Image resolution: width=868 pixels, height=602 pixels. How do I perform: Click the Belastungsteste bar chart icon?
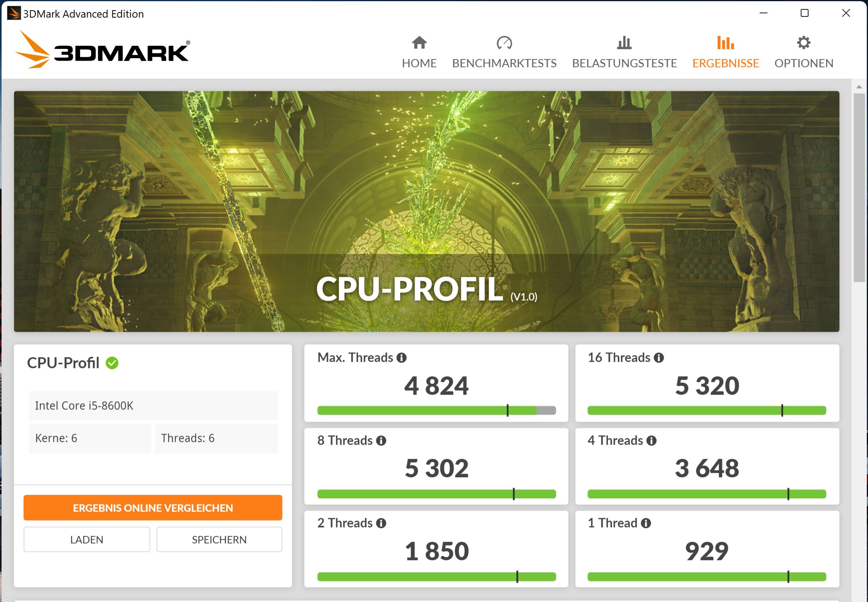pyautogui.click(x=624, y=43)
